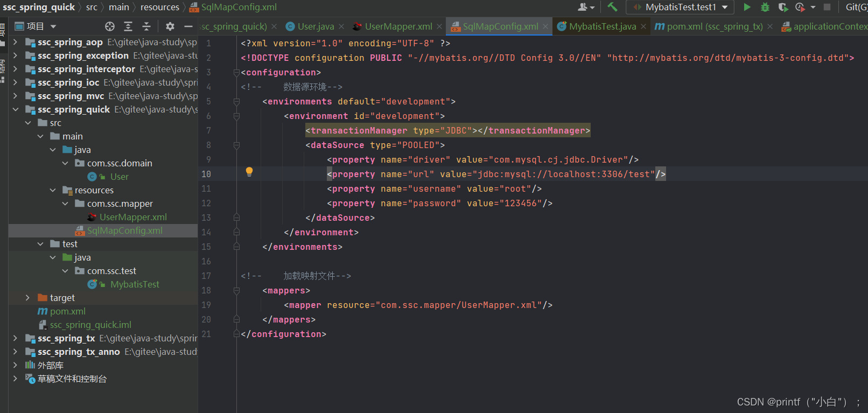
Task: Toggle code fold on the dataSource opening line
Action: [236, 145]
